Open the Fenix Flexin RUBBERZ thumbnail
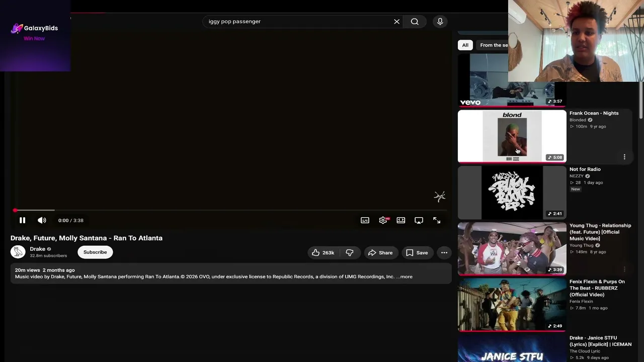Viewport: 644px width, 362px height. 512,305
